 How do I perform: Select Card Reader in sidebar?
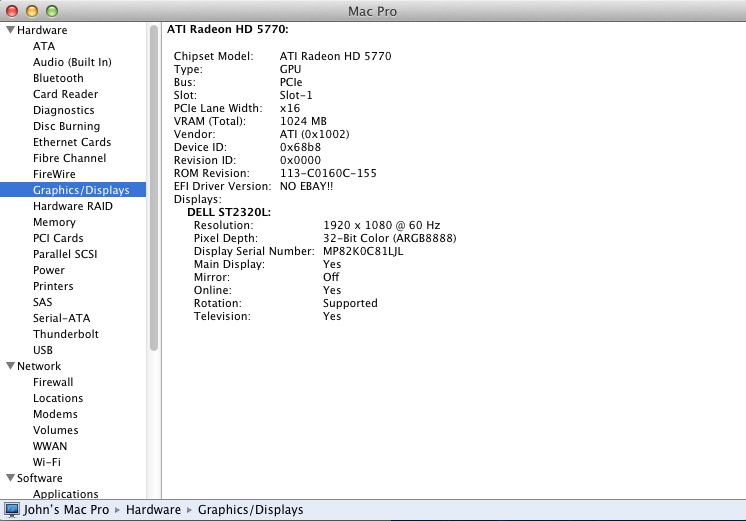click(65, 94)
